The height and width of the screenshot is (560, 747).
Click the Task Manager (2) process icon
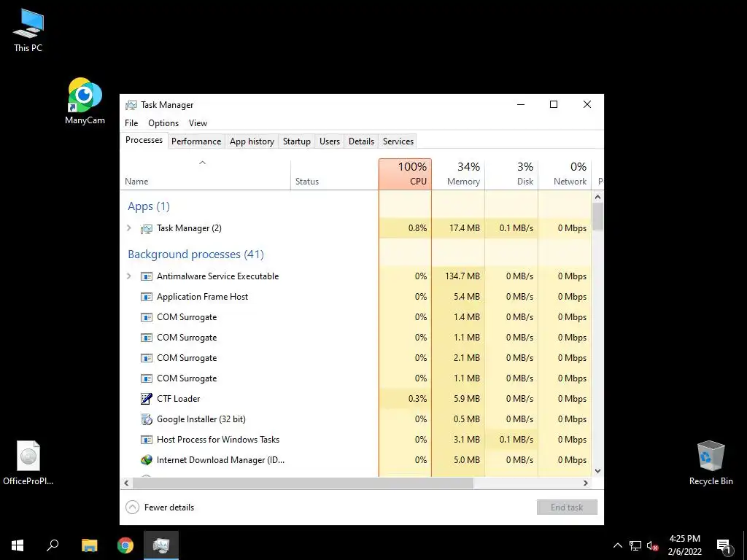(146, 228)
